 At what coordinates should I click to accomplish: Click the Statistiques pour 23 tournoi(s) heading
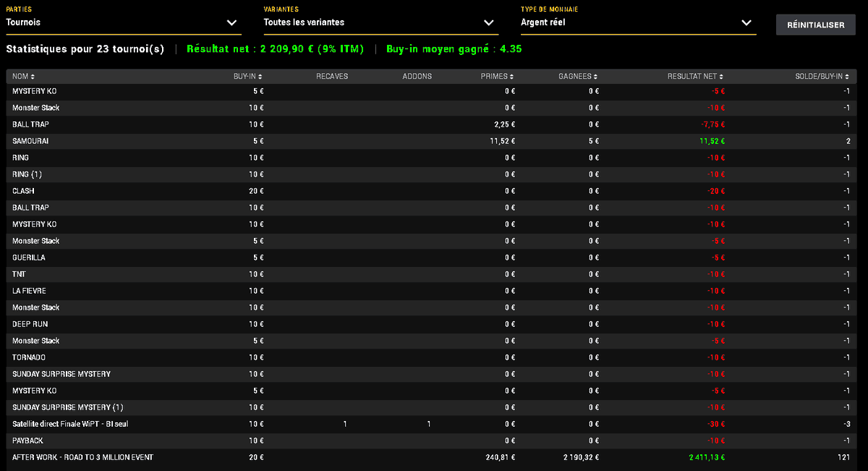click(x=85, y=49)
